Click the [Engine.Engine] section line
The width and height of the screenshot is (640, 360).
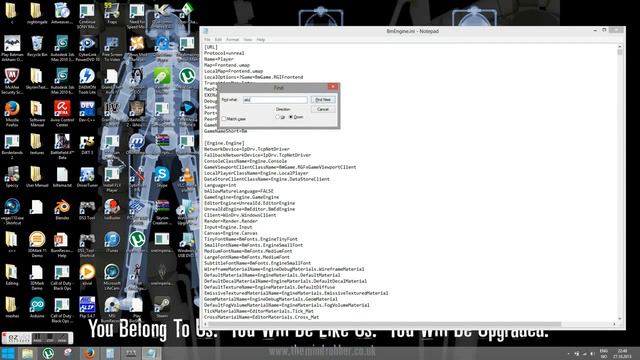tap(224, 143)
